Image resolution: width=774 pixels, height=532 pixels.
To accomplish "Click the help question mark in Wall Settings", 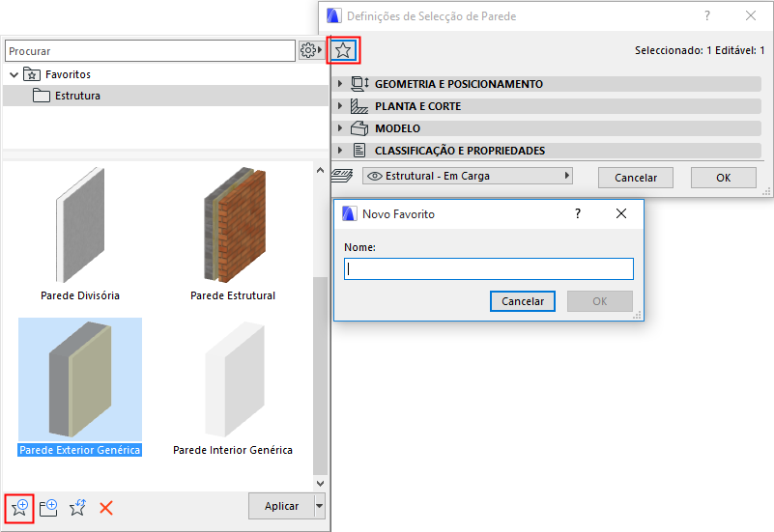I will point(707,15).
